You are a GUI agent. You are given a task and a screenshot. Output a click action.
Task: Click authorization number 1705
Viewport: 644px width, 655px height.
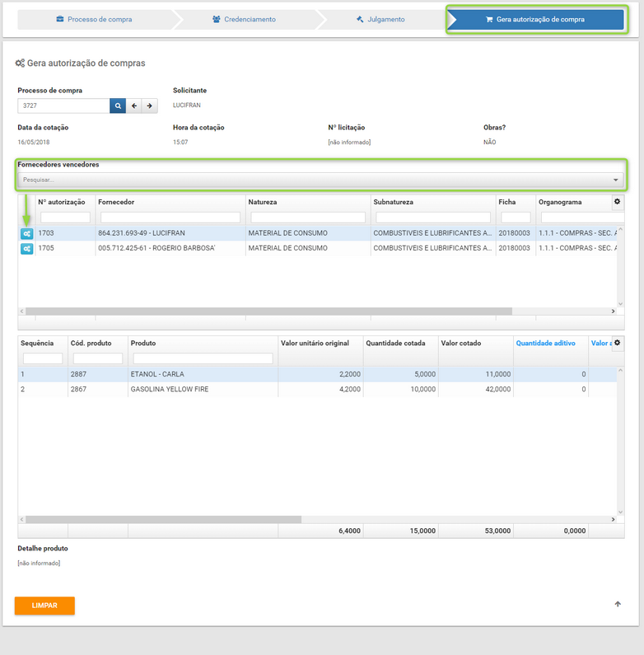point(46,248)
